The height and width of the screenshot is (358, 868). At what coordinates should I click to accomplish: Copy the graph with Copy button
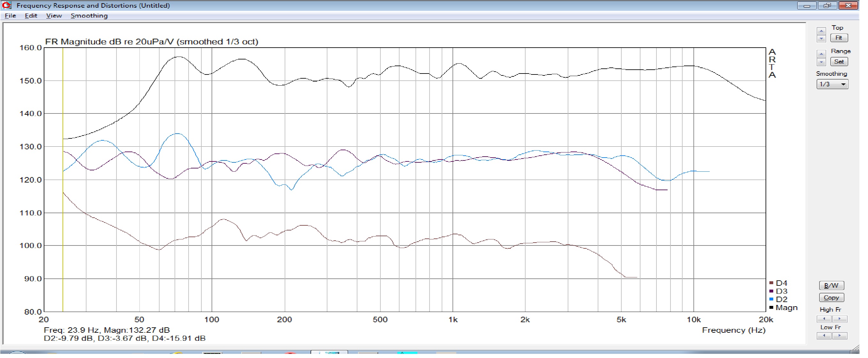click(x=831, y=298)
